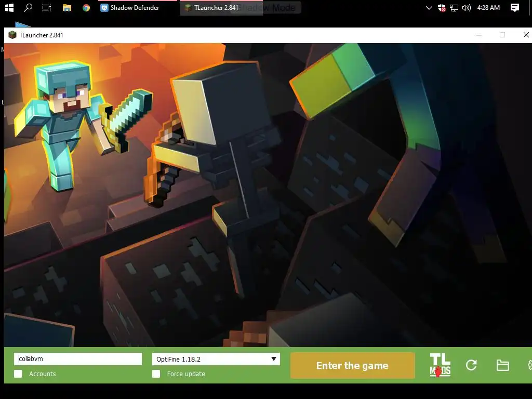
Task: Minimize the TLauncher window
Action: [479, 35]
